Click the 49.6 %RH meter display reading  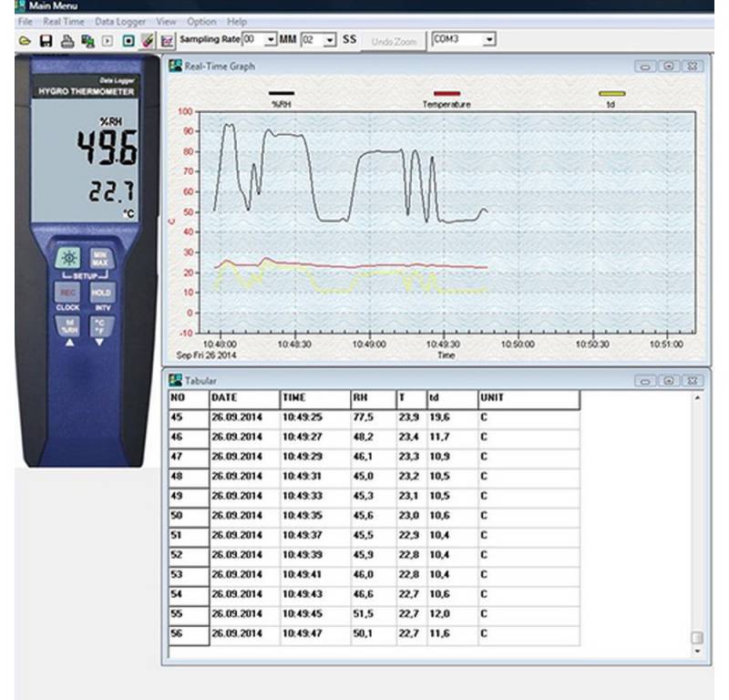click(x=107, y=147)
